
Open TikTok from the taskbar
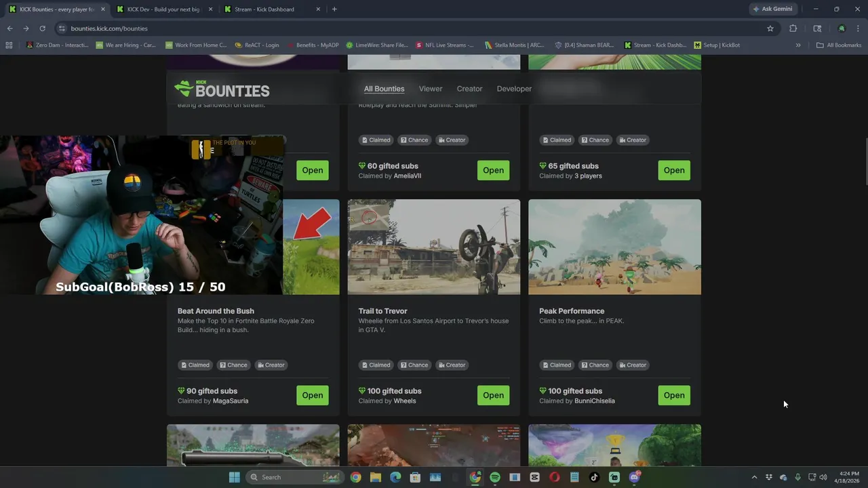[x=595, y=477]
